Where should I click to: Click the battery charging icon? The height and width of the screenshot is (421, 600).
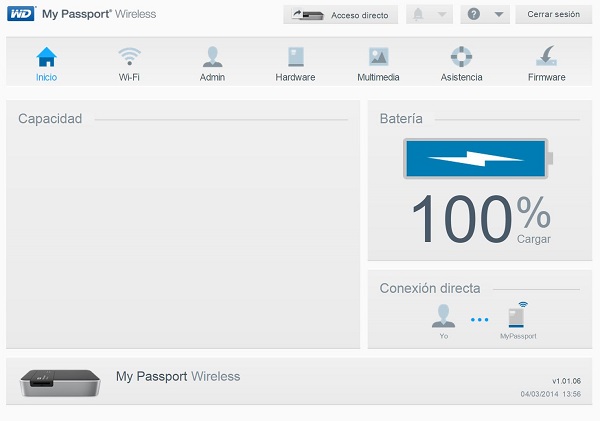point(478,158)
